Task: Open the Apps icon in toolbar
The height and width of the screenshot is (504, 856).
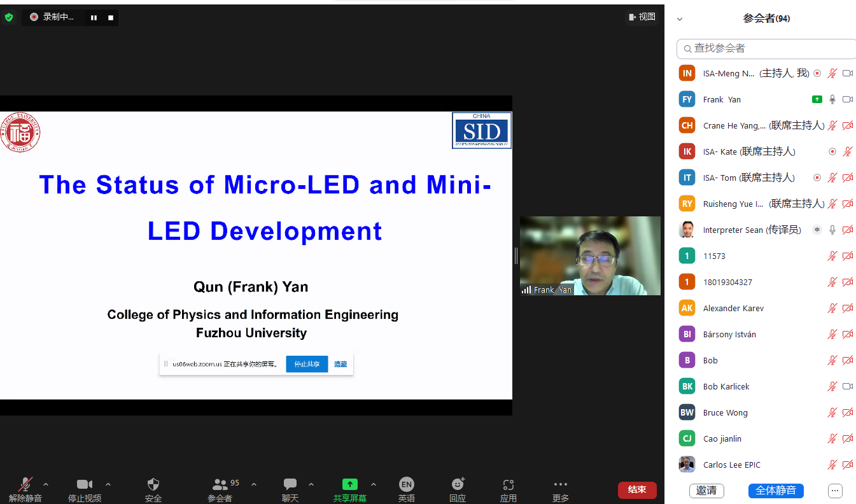Action: point(508,488)
